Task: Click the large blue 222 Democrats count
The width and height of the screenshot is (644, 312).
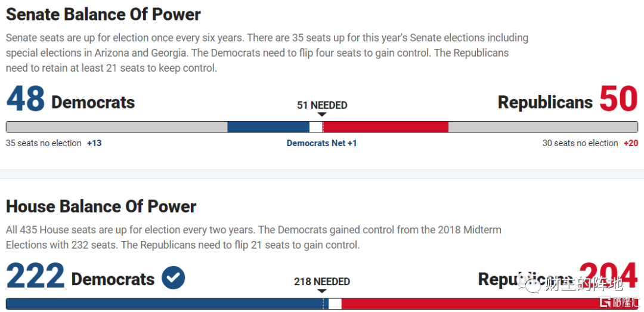Action: coord(36,276)
